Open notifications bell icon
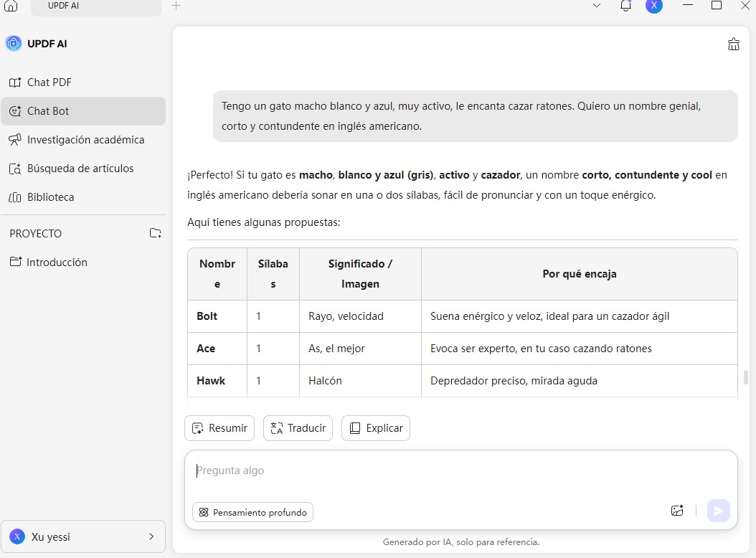Screen dimensions: 756x558 625,6
